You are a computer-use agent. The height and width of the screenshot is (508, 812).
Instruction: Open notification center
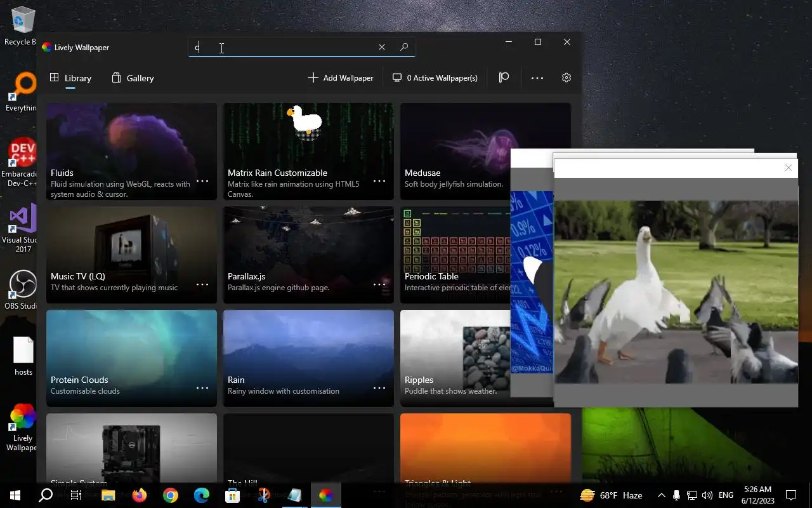pos(791,495)
